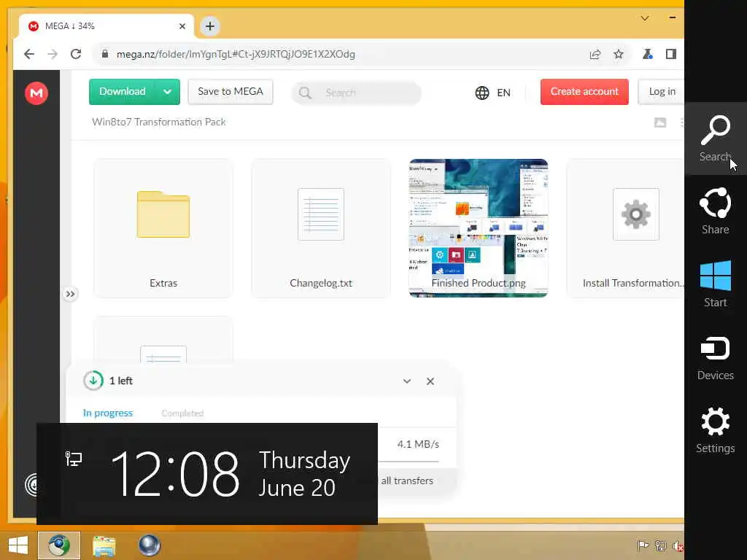This screenshot has height=560, width=747.
Task: Open File Explorer from the taskbar
Action: [104, 545]
